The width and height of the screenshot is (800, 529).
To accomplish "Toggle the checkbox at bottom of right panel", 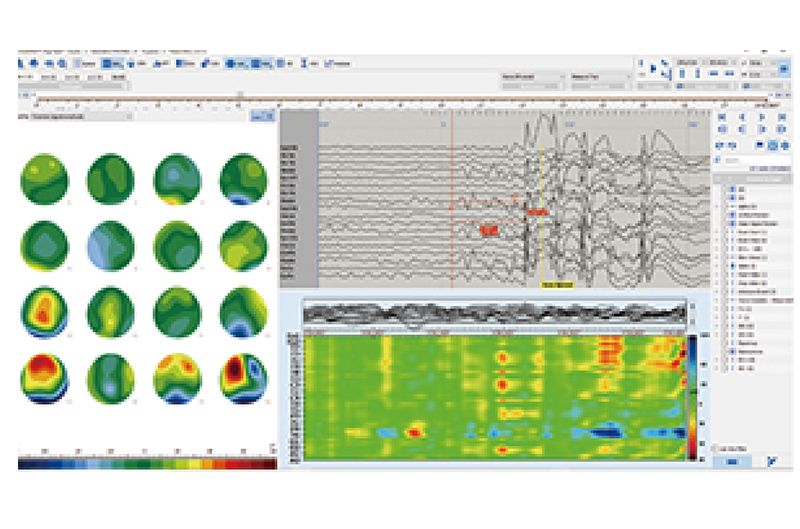I will (x=715, y=447).
